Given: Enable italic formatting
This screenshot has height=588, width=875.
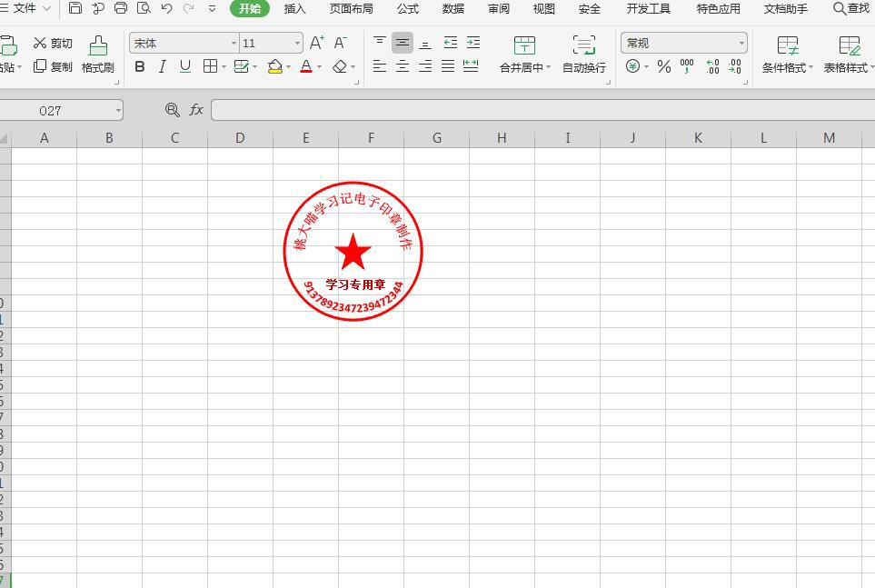Looking at the screenshot, I should [162, 66].
